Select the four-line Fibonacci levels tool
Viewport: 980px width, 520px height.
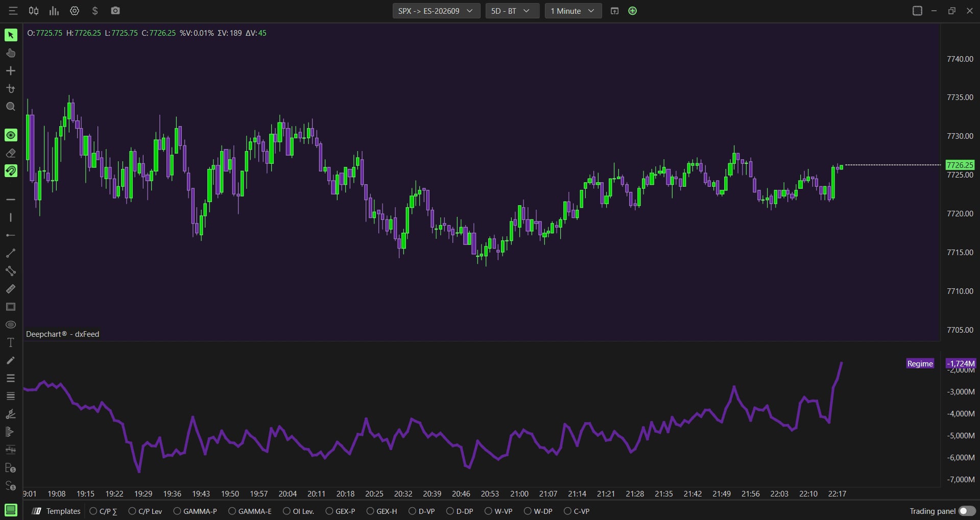(11, 396)
